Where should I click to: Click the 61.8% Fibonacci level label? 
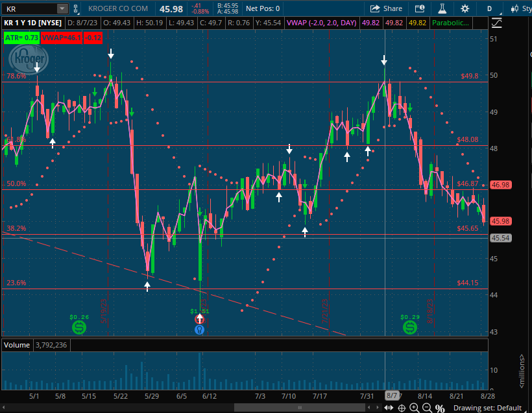[16, 139]
